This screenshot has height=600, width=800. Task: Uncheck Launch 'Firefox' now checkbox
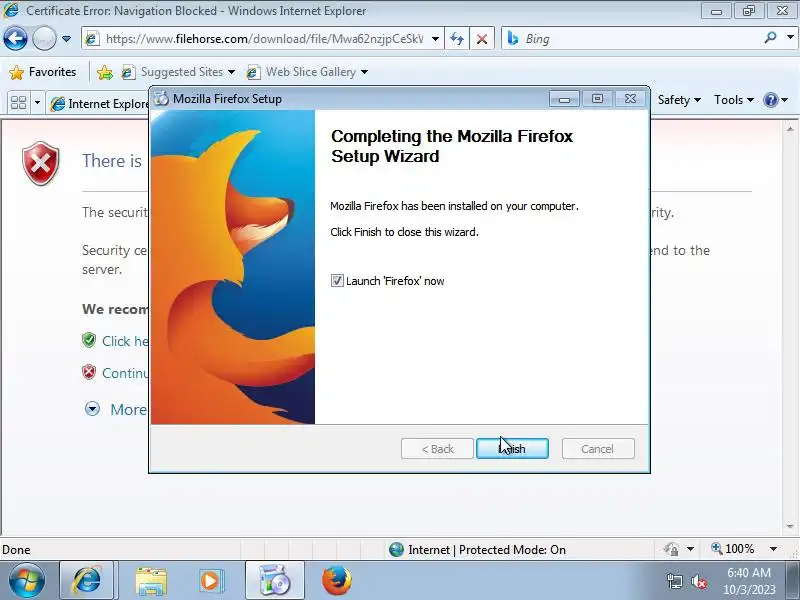click(337, 281)
